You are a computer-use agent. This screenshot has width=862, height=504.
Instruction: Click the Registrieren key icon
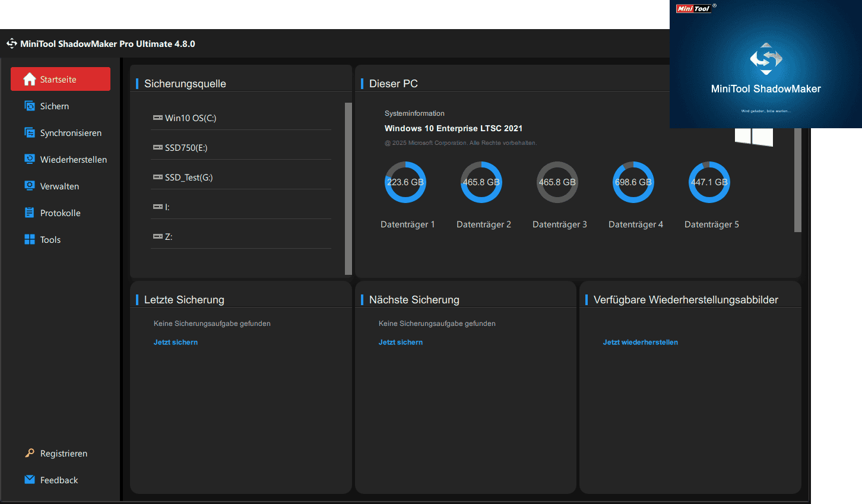click(x=30, y=453)
